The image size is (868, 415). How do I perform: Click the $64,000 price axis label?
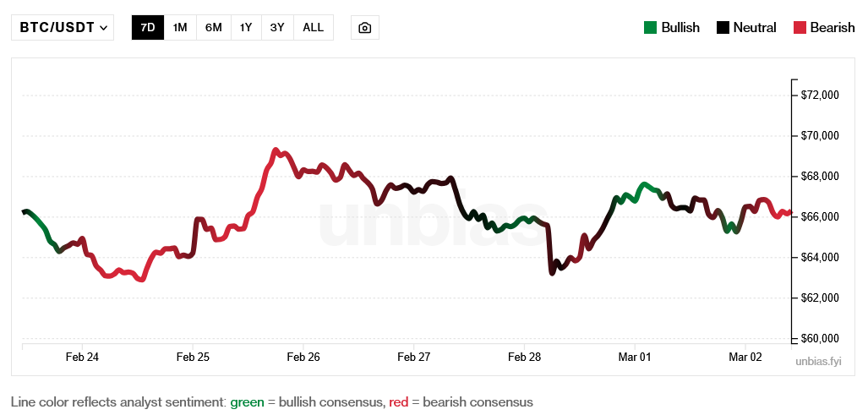pos(819,257)
